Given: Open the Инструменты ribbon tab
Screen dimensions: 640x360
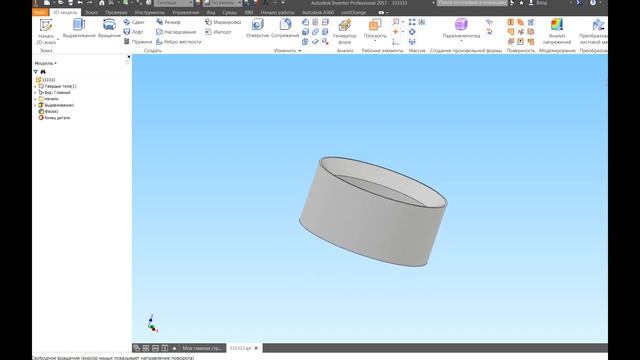Looking at the screenshot, I should (149, 12).
